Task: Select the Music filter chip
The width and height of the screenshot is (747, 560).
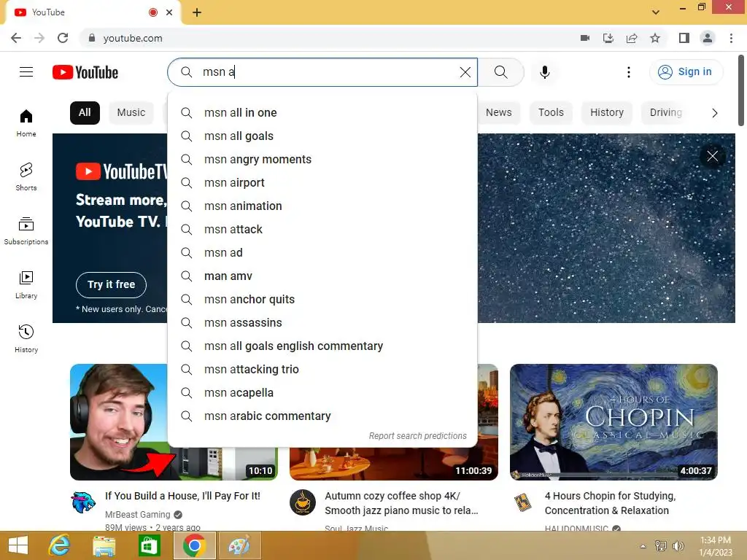Action: pyautogui.click(x=131, y=113)
